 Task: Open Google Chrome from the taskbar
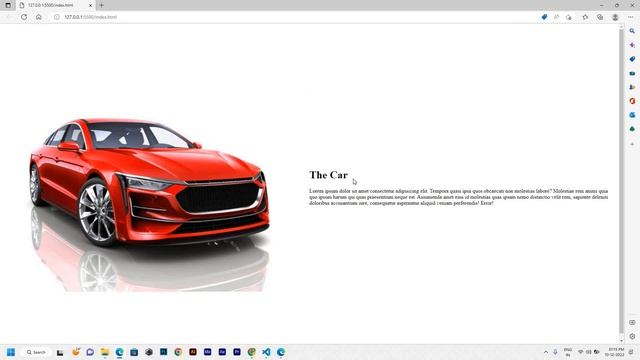[178, 352]
